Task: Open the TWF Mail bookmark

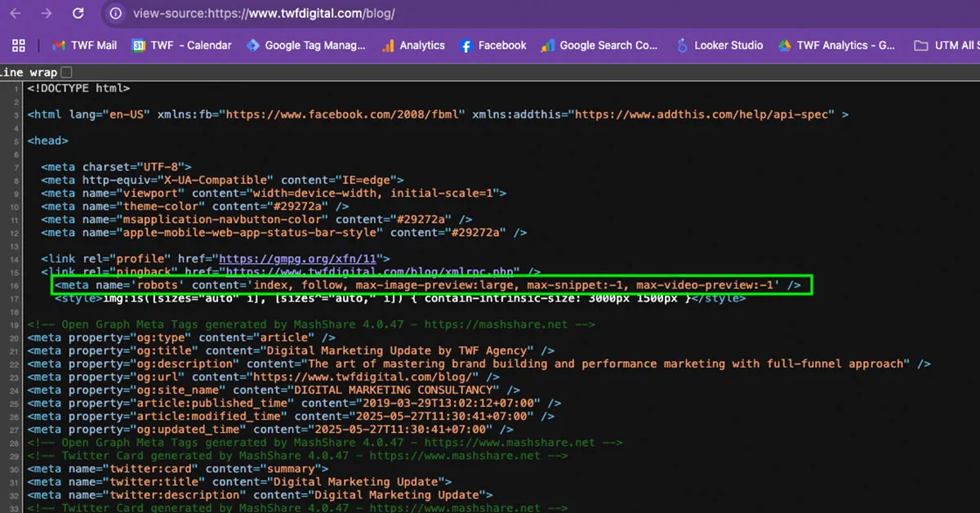Action: pyautogui.click(x=85, y=46)
